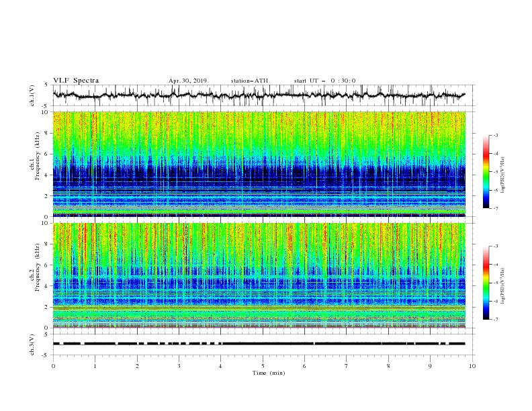
Task: Select the date text 'Apr.30, 2019'
Action: pyautogui.click(x=187, y=81)
